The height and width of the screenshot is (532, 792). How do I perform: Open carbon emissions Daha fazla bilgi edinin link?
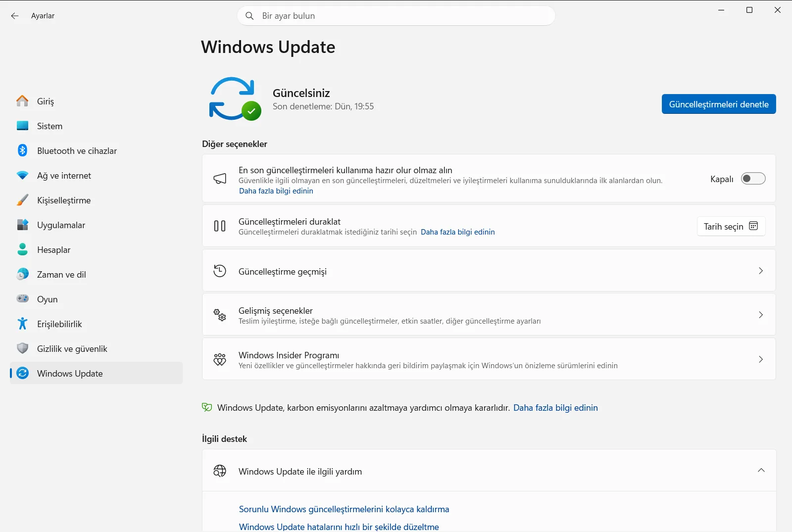pyautogui.click(x=555, y=408)
